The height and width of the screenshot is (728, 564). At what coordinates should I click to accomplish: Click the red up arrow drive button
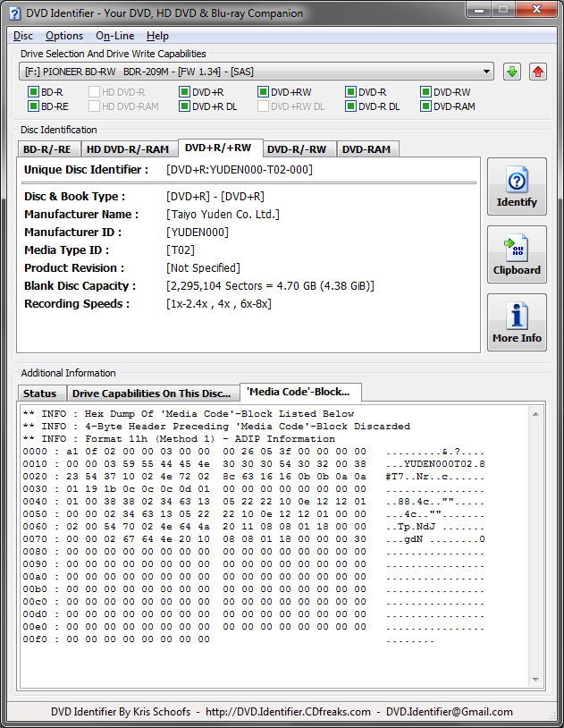coord(537,72)
